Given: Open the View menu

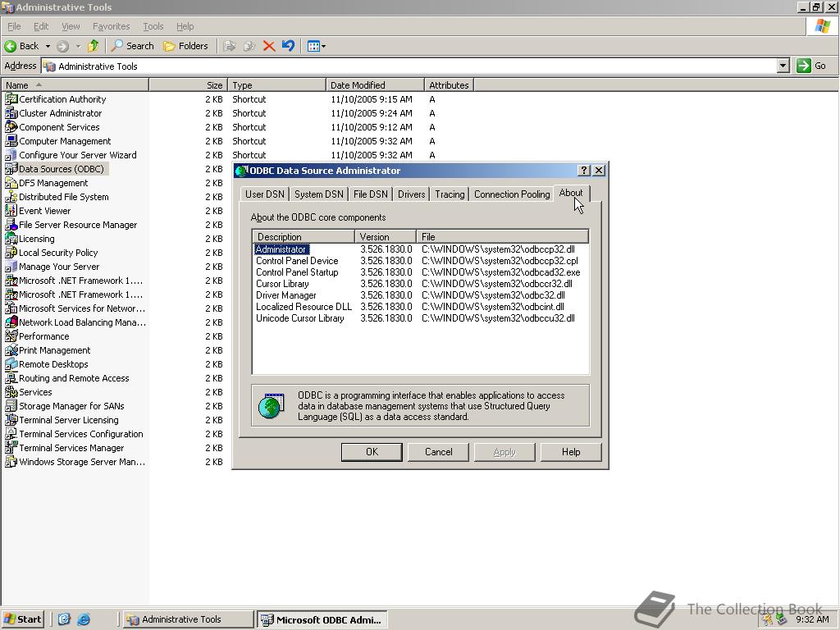Looking at the screenshot, I should pyautogui.click(x=71, y=26).
